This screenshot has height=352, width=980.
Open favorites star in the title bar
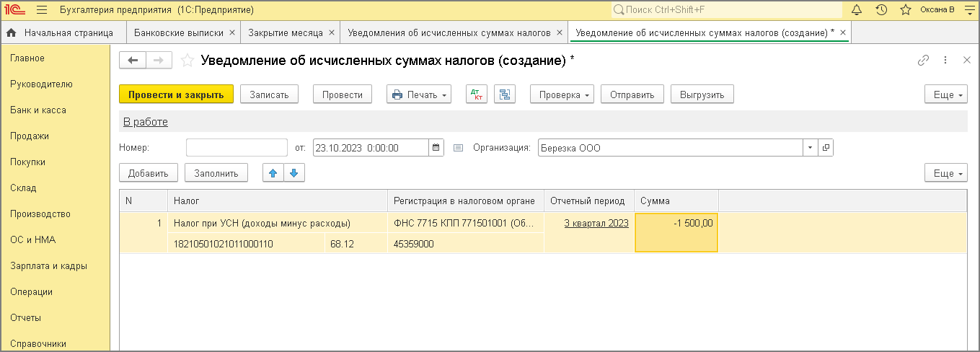point(906,10)
